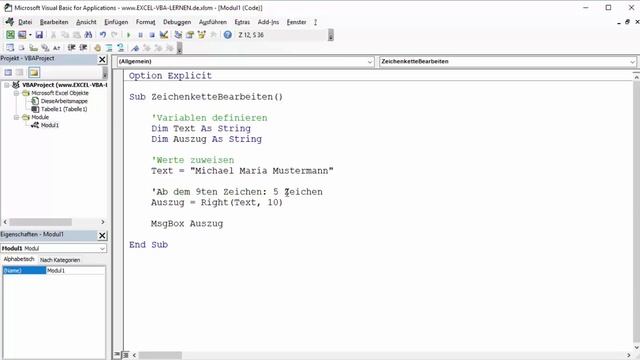Click the Modul1 value of the (Name) property
Screen dimensions: 640x360
coord(76,271)
